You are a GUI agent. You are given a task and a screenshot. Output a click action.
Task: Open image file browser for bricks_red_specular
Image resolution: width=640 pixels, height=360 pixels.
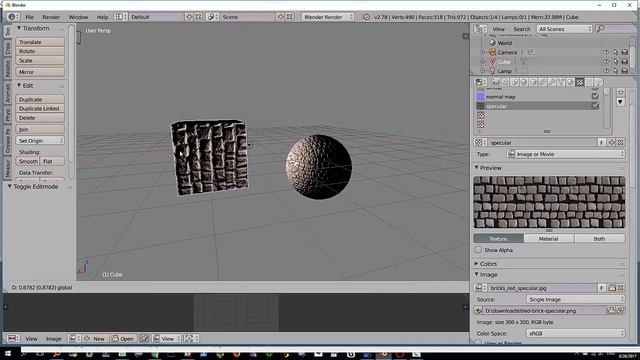612,288
